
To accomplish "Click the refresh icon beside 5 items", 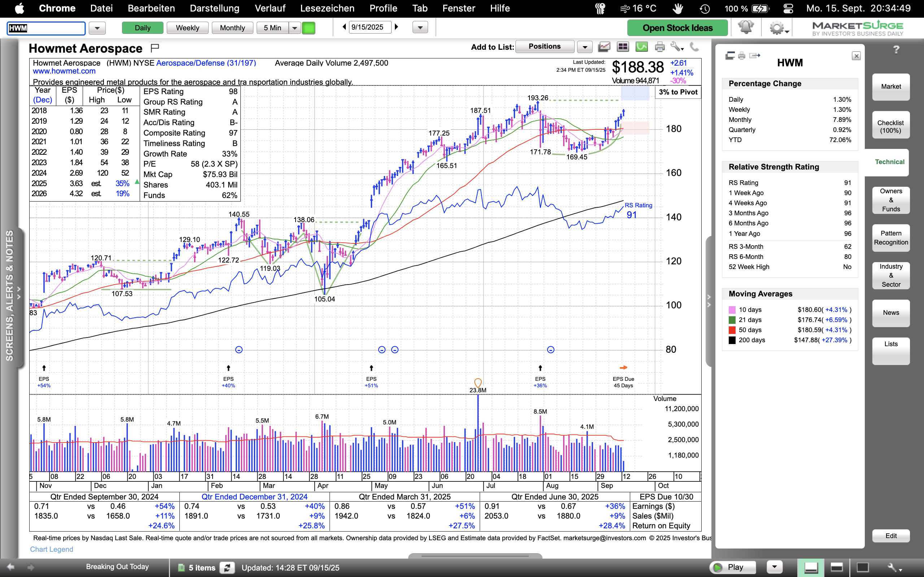I will pyautogui.click(x=227, y=568).
